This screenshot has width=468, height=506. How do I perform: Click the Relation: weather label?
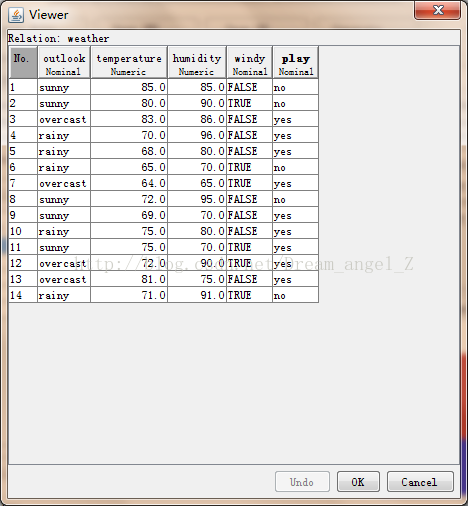(59, 38)
